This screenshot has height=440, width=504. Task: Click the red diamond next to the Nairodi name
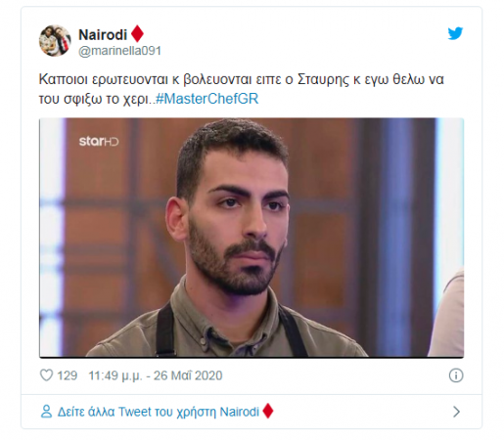pyautogui.click(x=137, y=33)
